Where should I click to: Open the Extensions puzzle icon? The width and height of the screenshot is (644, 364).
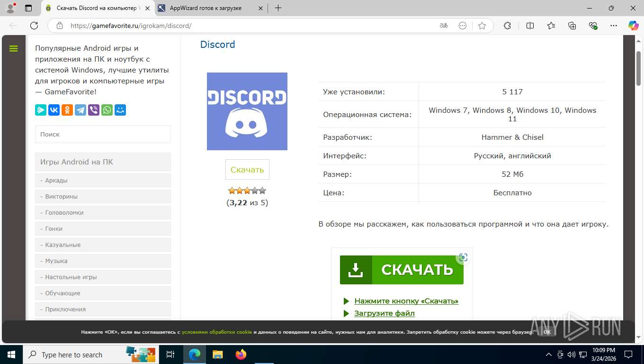(507, 26)
